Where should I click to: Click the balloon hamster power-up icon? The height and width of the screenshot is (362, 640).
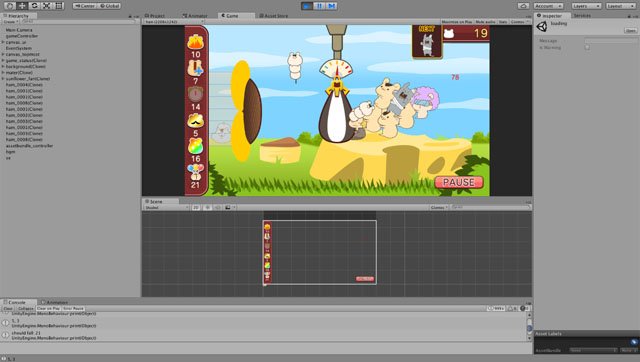click(196, 172)
